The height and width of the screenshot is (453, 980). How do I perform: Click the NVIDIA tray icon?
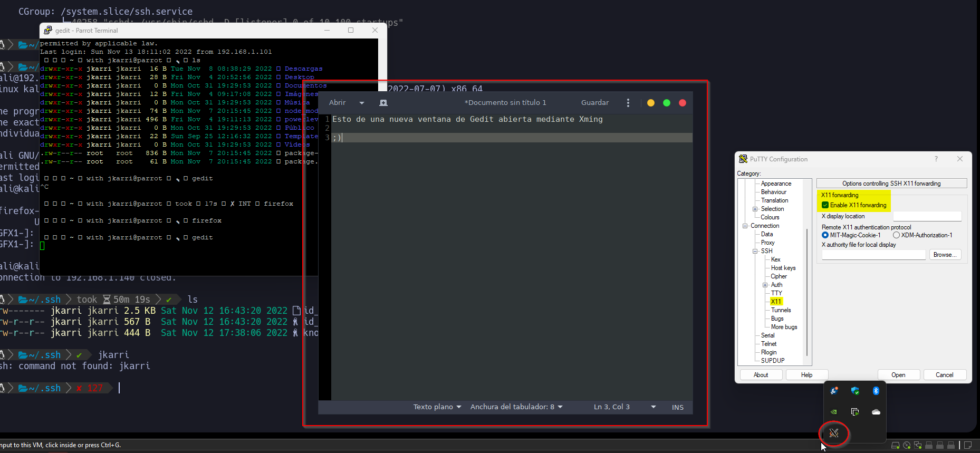pyautogui.click(x=834, y=412)
